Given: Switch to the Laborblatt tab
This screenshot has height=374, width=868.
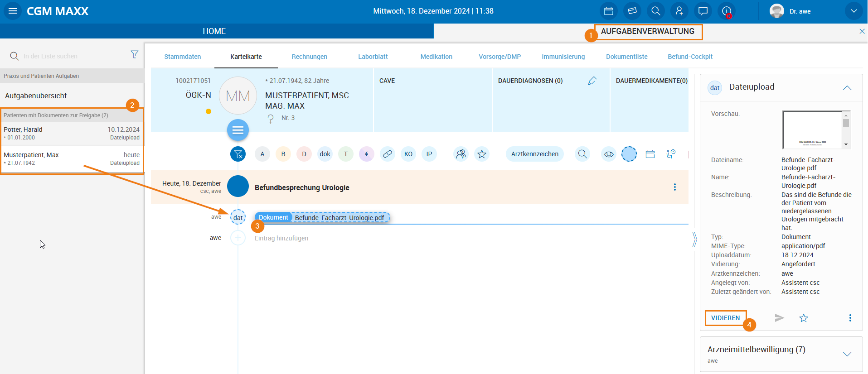Looking at the screenshot, I should 373,57.
